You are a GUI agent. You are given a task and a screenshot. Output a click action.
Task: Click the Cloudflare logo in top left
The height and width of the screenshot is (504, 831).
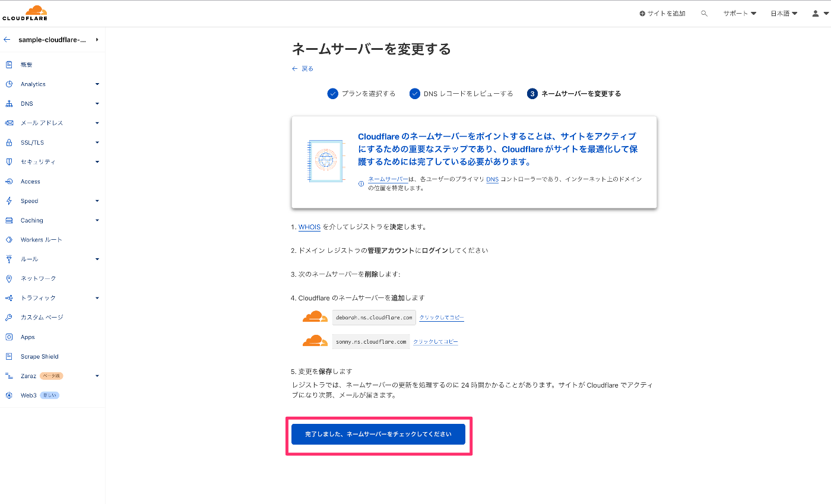25,12
